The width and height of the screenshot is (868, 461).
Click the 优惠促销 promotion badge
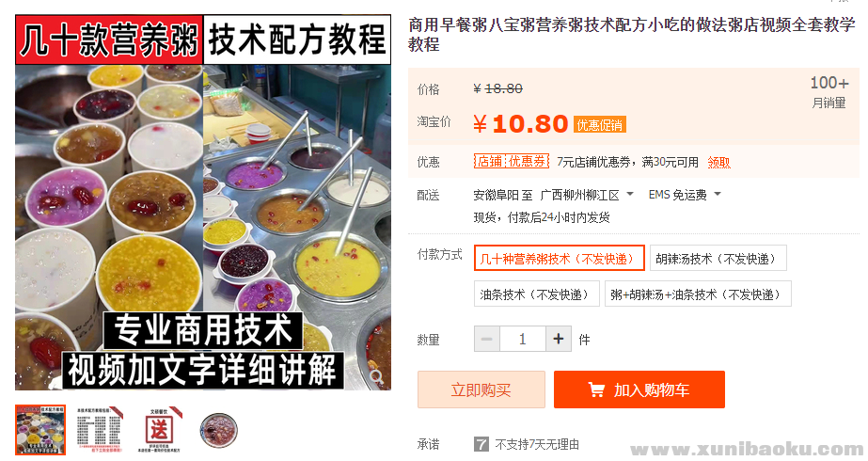point(600,125)
